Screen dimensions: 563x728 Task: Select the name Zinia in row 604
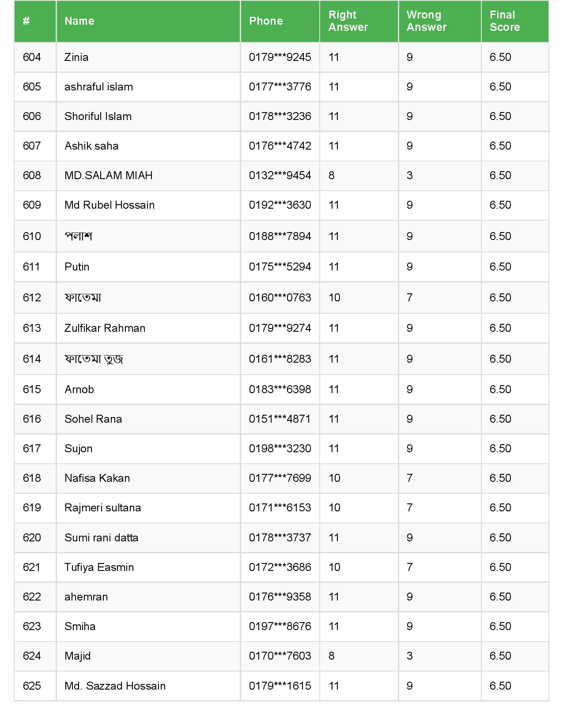click(76, 57)
